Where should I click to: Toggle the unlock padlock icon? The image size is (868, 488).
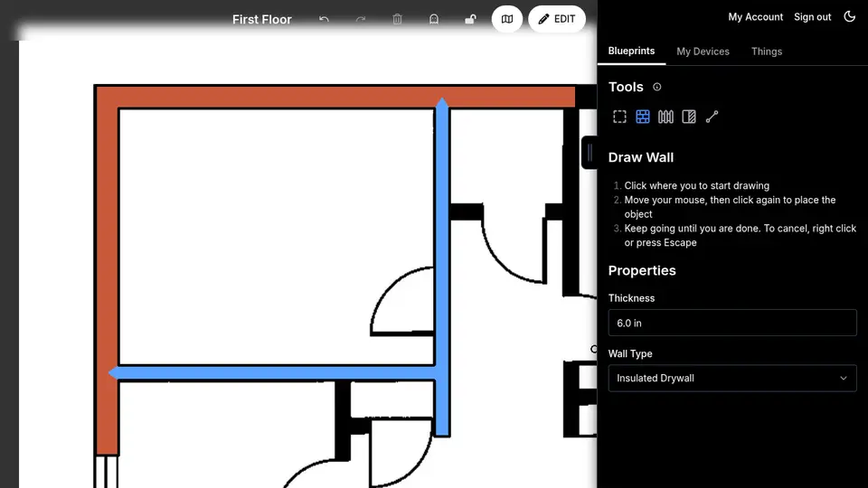[470, 19]
